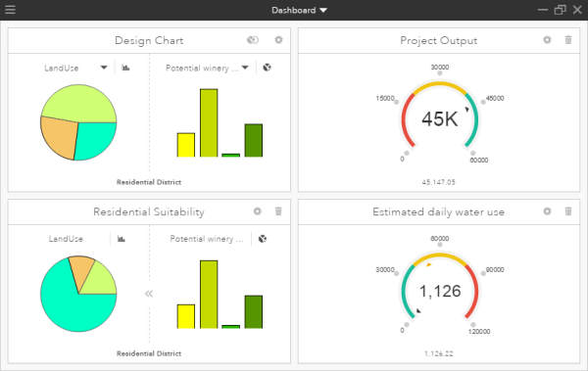Click the 1,126 gauge value
Screen dimensions: 588x371
440,291
